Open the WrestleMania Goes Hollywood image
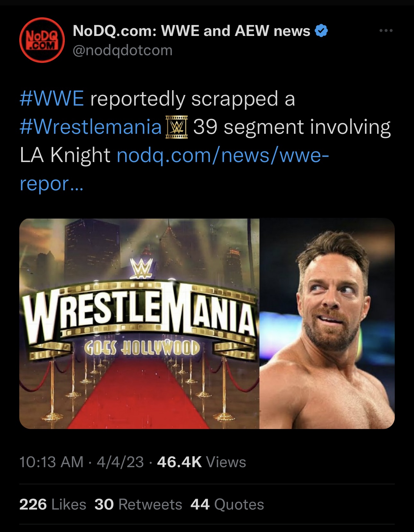Viewport: 414px width, 532px height. click(x=139, y=323)
